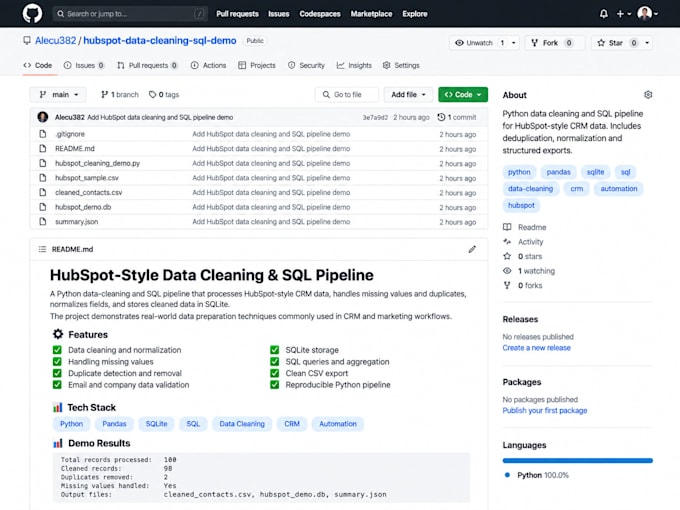This screenshot has height=510, width=680.
Task: Expand the Star lists dropdown arrow
Action: coord(647,43)
